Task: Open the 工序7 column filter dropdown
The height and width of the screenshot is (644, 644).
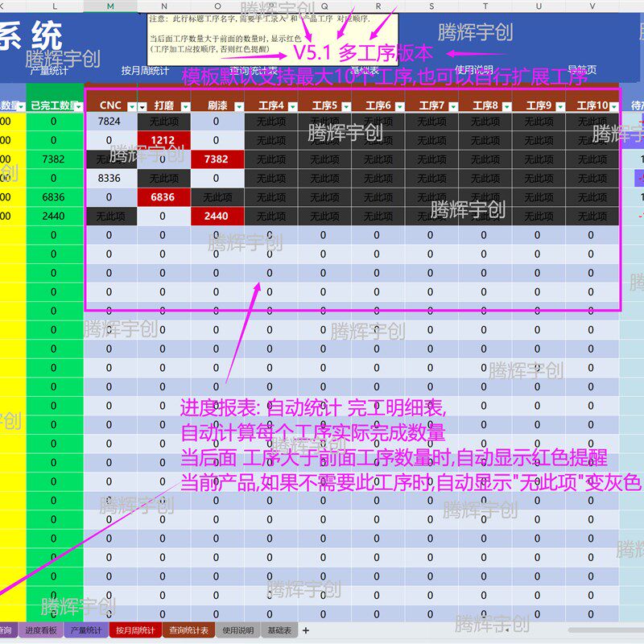Action: point(453,107)
